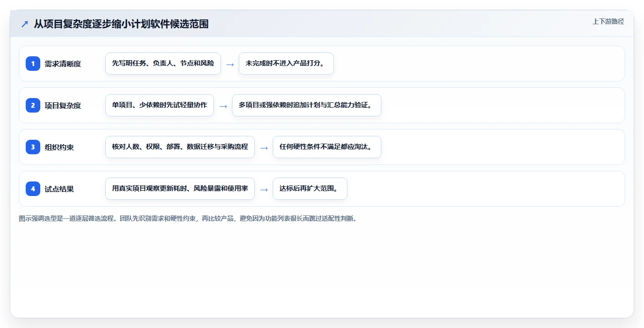Click the arrow in the 需求清晰度 row
The width and height of the screenshot is (644, 328).
[230, 64]
